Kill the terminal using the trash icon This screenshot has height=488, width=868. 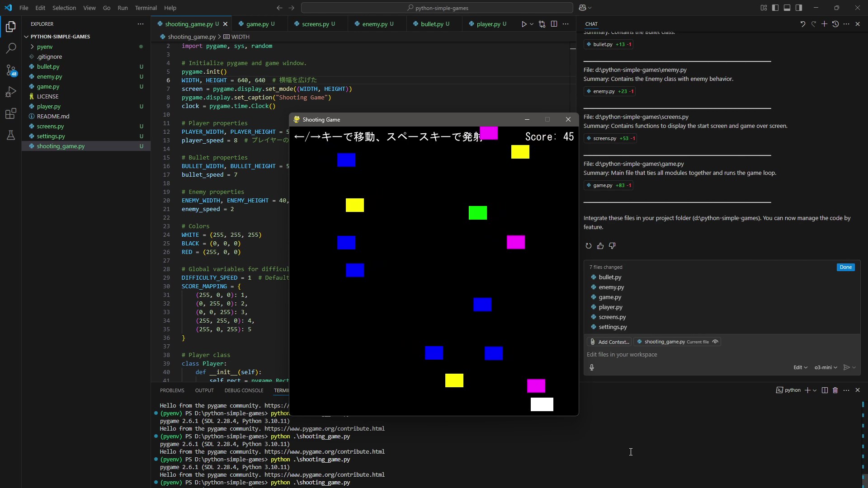coord(835,390)
